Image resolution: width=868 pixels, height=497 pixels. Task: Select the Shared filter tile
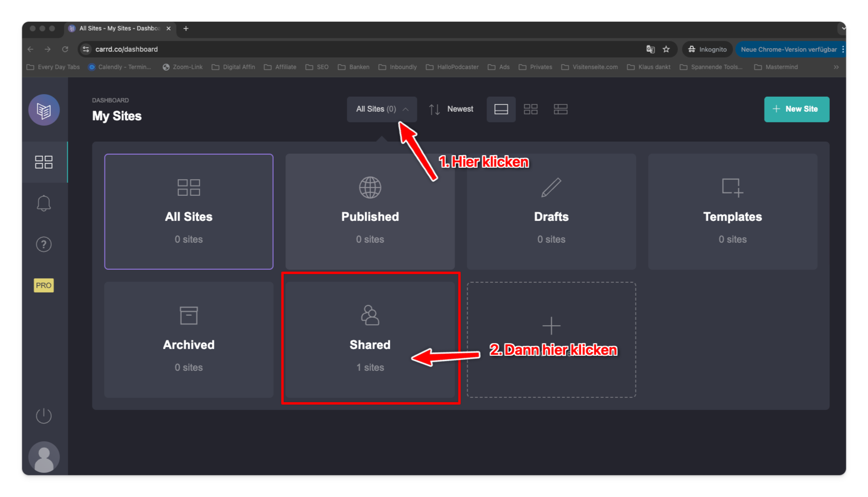coord(370,339)
